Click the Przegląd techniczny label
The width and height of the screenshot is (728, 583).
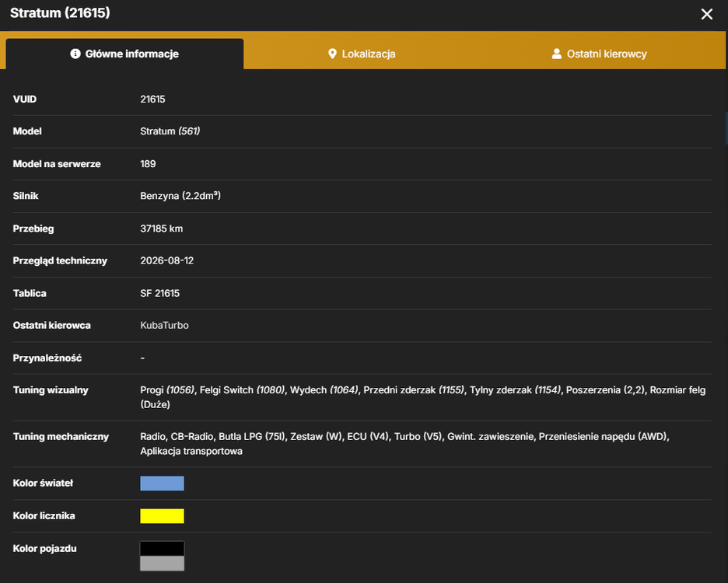[x=60, y=261]
